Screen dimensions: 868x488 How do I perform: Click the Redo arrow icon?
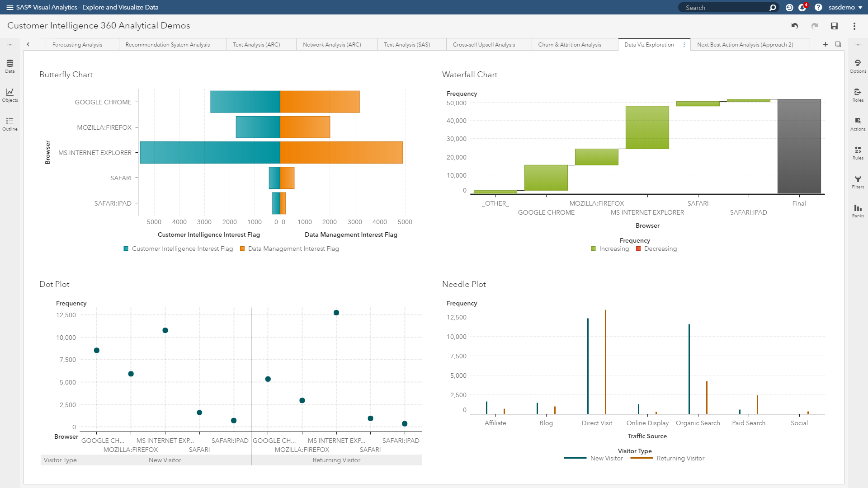(x=815, y=26)
